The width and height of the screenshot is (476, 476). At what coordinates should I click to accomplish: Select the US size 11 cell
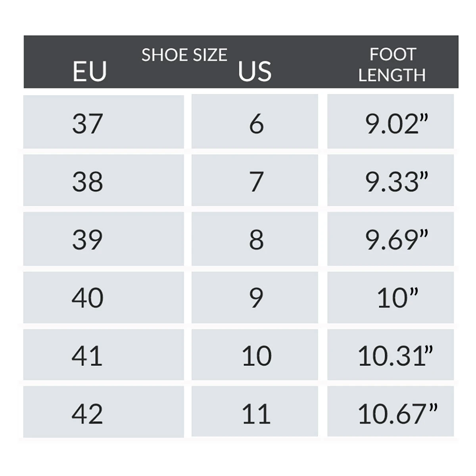[x=255, y=413]
